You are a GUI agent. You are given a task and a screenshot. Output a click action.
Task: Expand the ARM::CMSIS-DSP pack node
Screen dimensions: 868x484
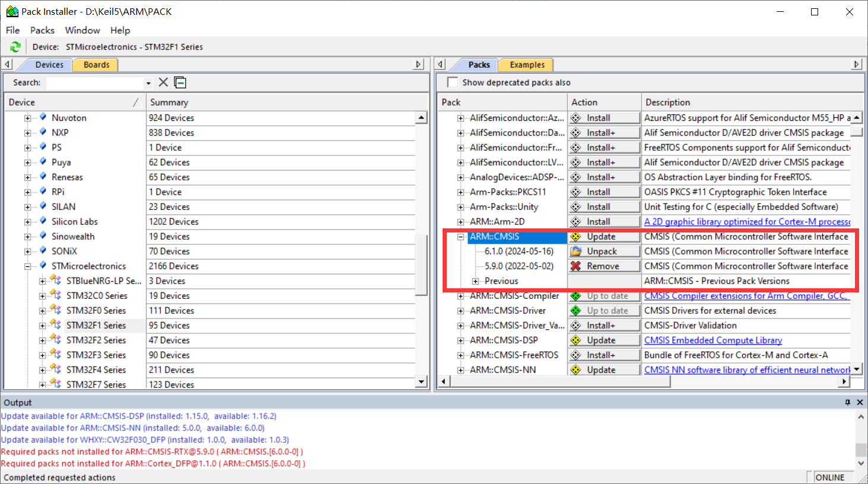point(461,340)
